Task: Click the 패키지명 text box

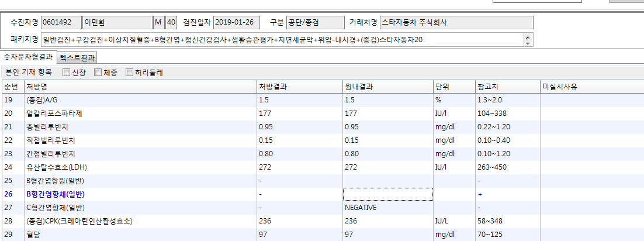Action: (x=282, y=40)
